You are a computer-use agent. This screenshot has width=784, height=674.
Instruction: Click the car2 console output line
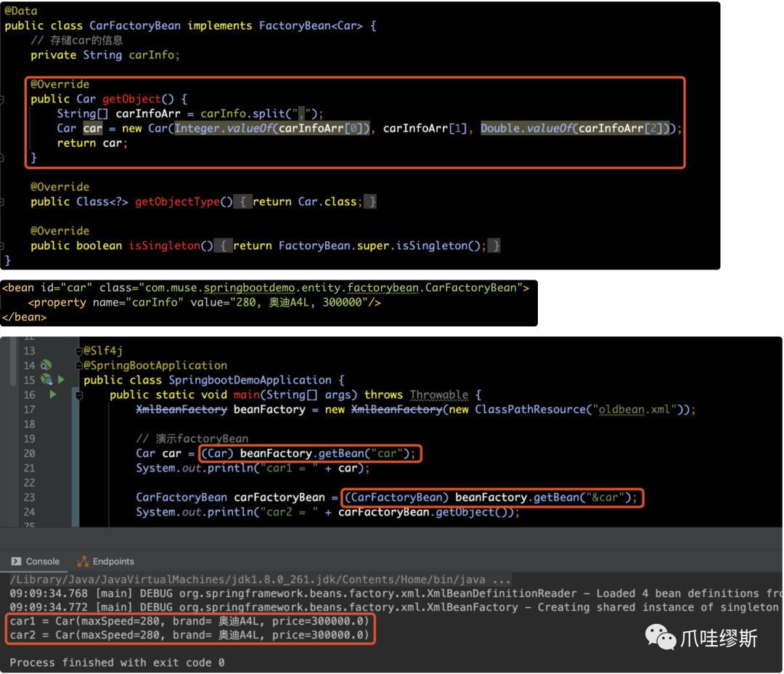pos(189,635)
